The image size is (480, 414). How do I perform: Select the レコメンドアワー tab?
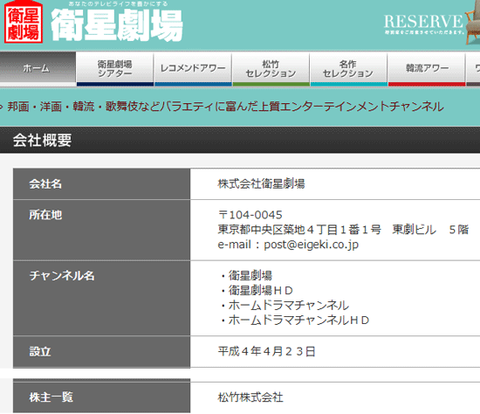(x=193, y=69)
